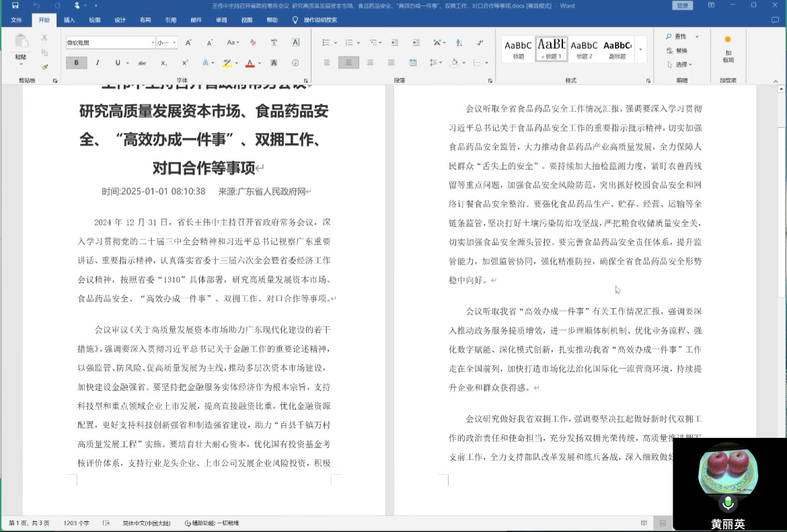Click the 登录 sign-in button
787x532 pixels.
tap(683, 6)
